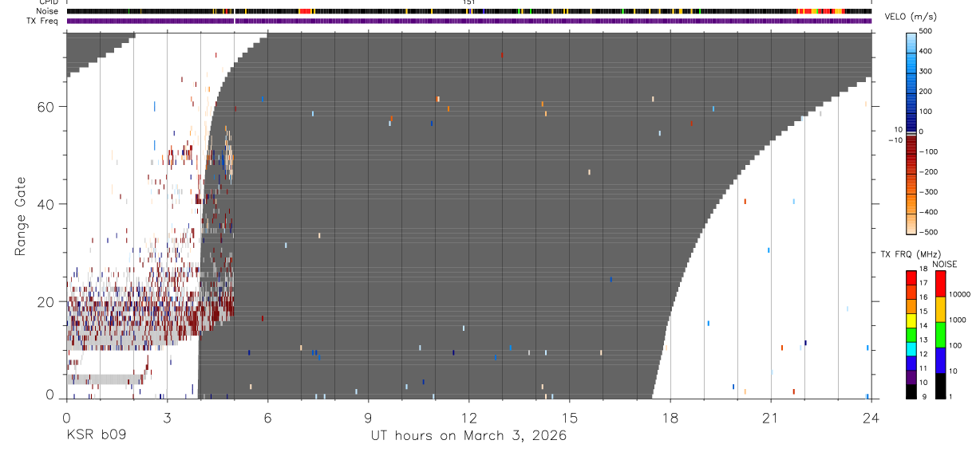Screen dimensions: 980x452
Task: Click the Range Gate y-axis title
Action: coord(20,215)
